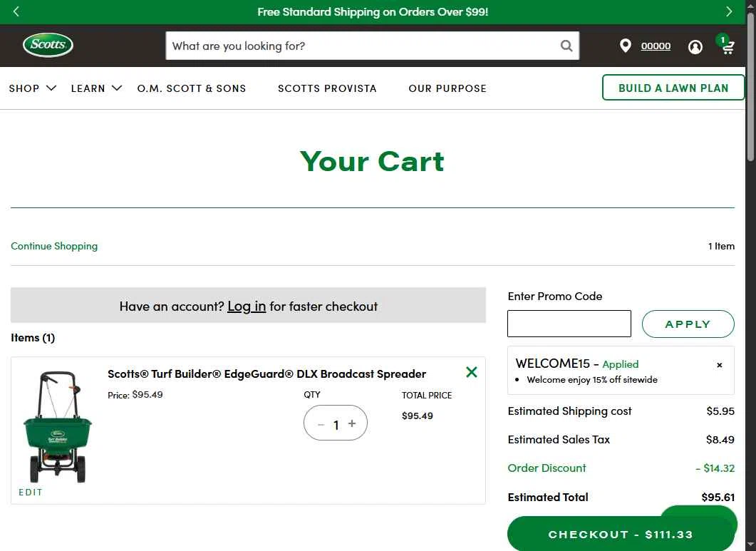Expand the SHOP menu
This screenshot has width=756, height=551.
click(x=33, y=88)
